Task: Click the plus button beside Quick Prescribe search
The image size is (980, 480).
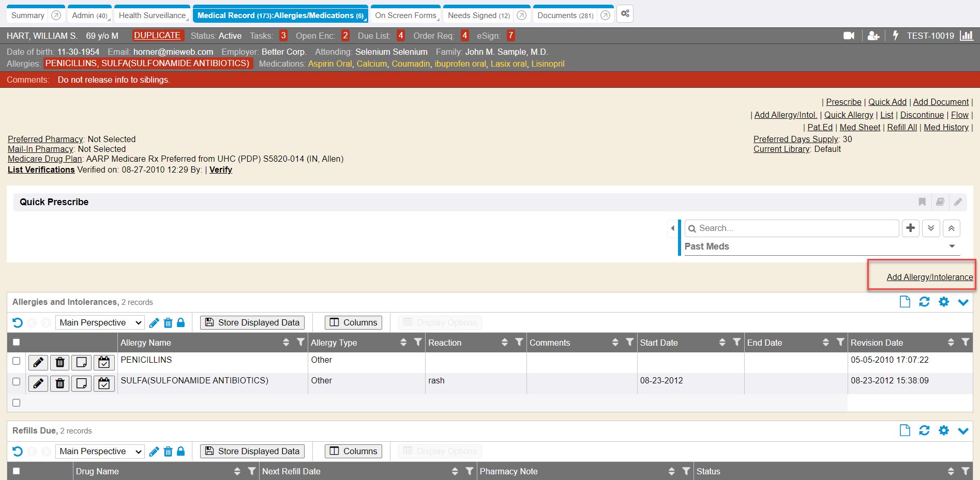Action: pyautogui.click(x=910, y=228)
